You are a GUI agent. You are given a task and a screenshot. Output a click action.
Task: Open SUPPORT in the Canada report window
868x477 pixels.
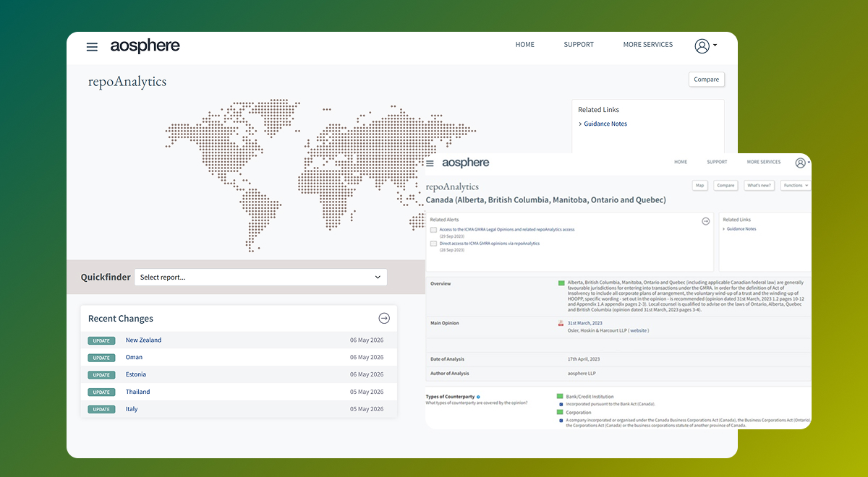click(717, 162)
